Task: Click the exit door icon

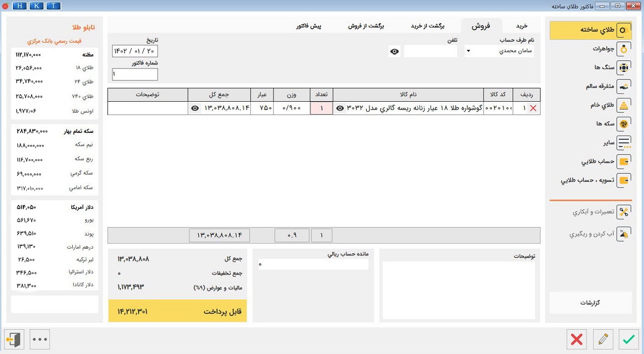Action: [x=14, y=340]
